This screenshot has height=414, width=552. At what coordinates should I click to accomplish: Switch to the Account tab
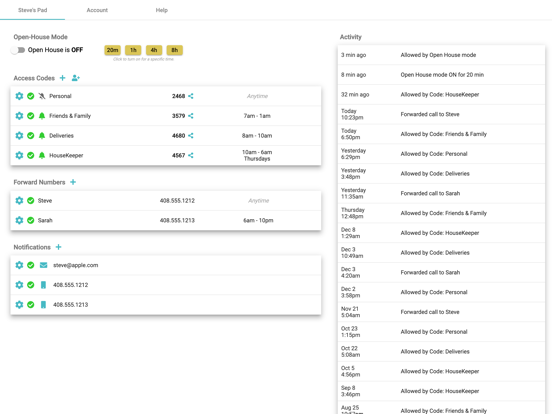click(x=97, y=10)
